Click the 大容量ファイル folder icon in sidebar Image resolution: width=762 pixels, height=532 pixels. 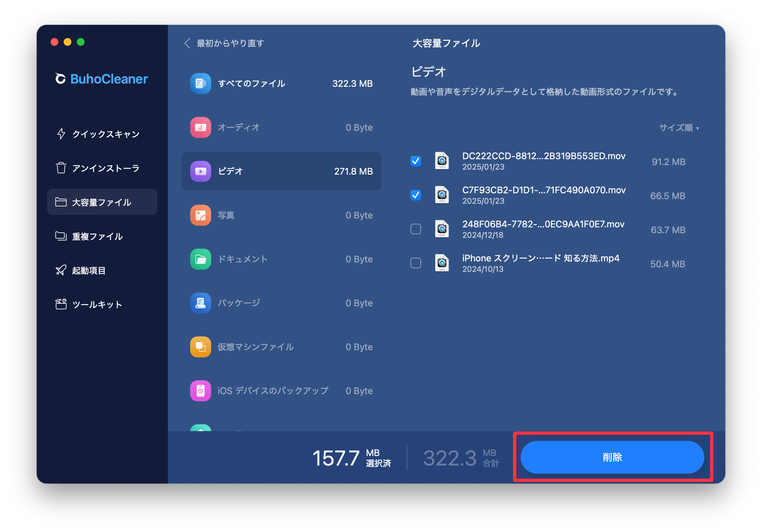[61, 202]
